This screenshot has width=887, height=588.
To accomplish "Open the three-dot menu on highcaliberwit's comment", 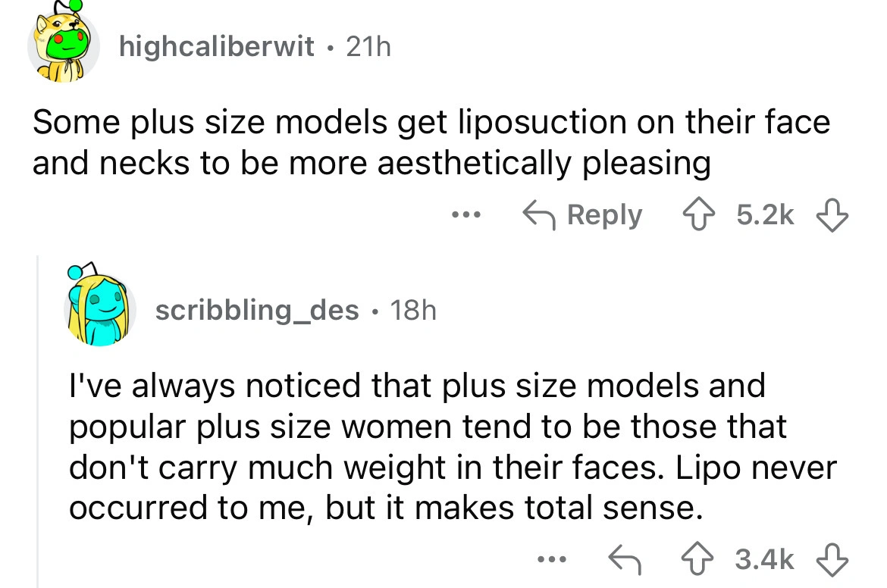I will tap(466, 215).
